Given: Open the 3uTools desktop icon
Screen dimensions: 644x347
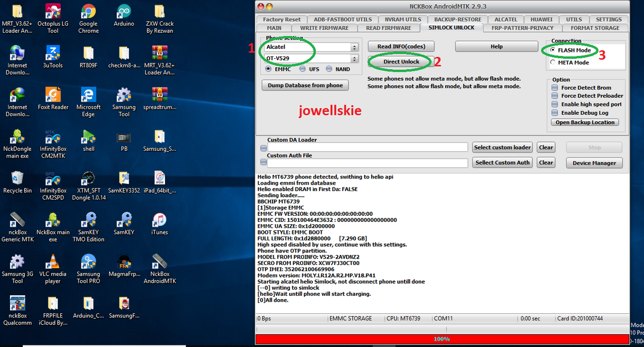Looking at the screenshot, I should click(x=52, y=57).
